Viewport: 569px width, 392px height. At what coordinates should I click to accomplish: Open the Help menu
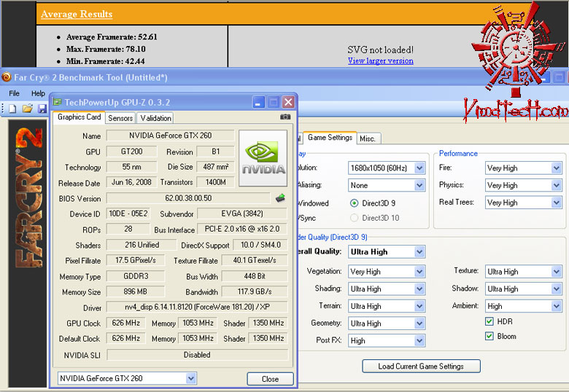coord(38,93)
